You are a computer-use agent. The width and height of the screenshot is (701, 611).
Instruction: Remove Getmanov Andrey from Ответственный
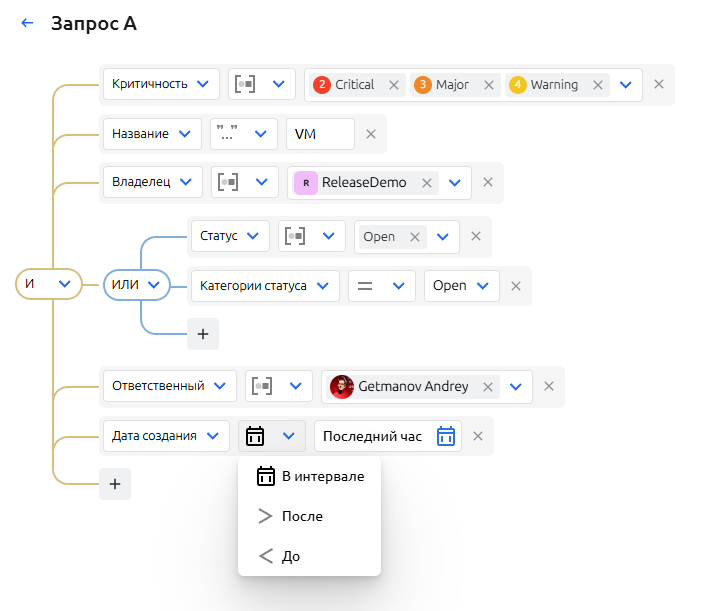488,387
